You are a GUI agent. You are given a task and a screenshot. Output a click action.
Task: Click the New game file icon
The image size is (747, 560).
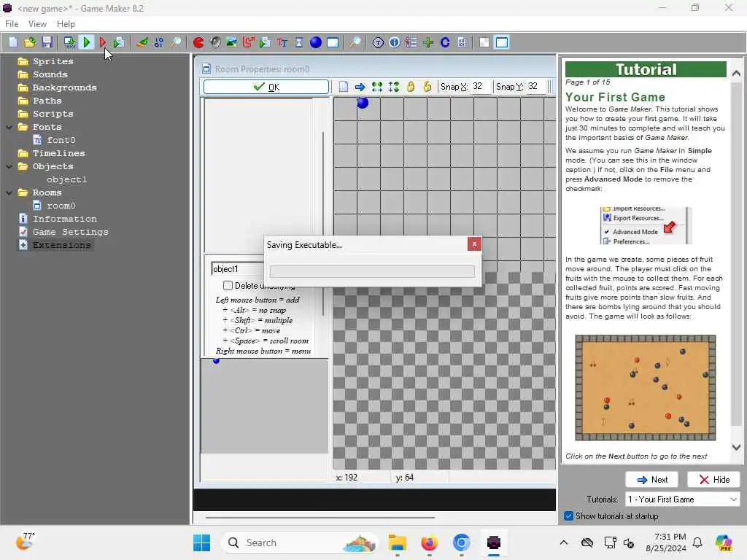click(13, 42)
